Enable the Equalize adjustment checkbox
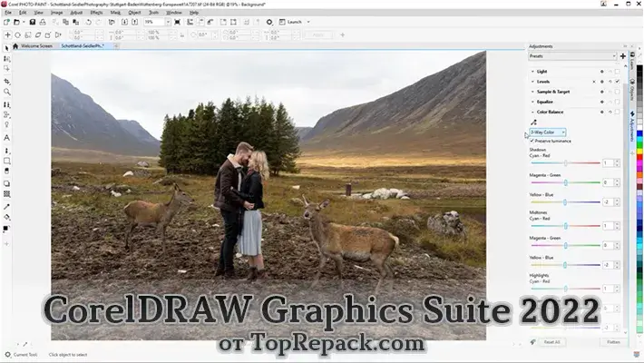The width and height of the screenshot is (644, 363). (617, 102)
